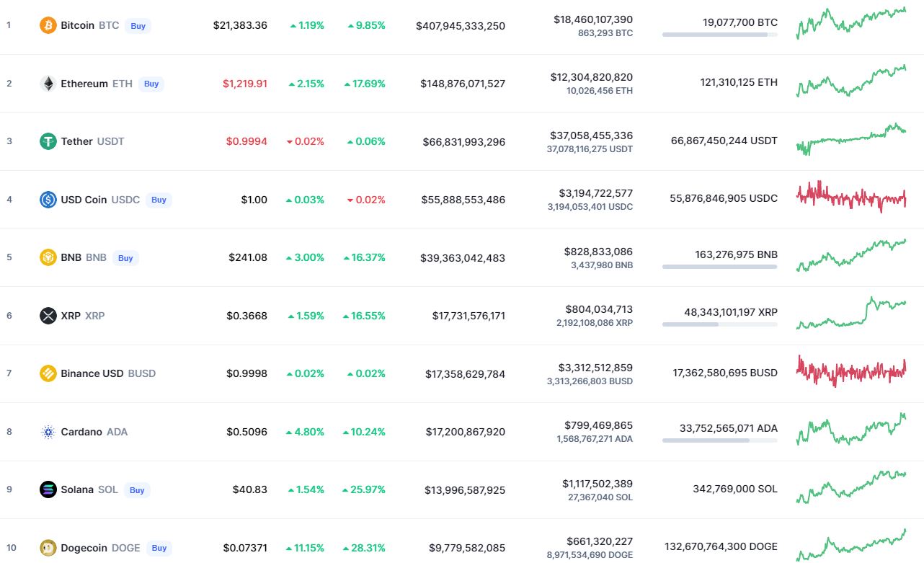Image resolution: width=924 pixels, height=563 pixels.
Task: Click the Bitcoin coin logo icon
Action: pos(48,25)
